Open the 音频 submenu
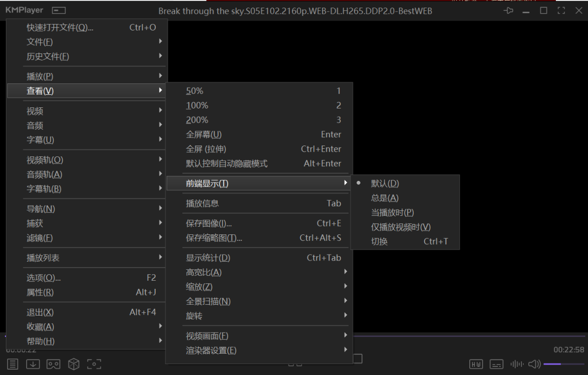The width and height of the screenshot is (588, 375). (x=86, y=125)
